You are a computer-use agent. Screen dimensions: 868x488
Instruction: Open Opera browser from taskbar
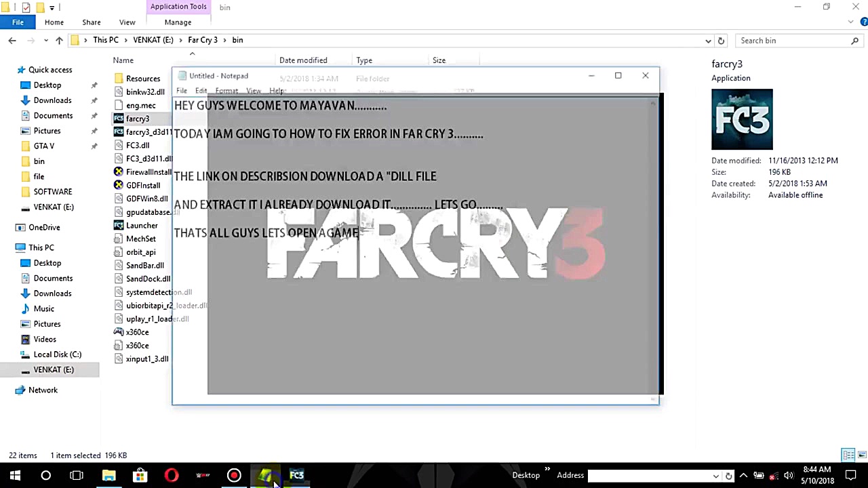pos(171,475)
